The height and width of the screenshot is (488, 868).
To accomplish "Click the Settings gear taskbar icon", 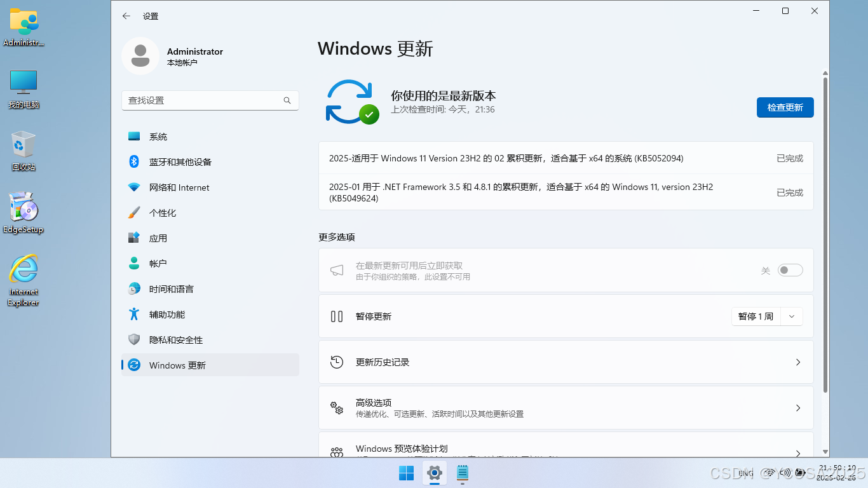I will 435,473.
